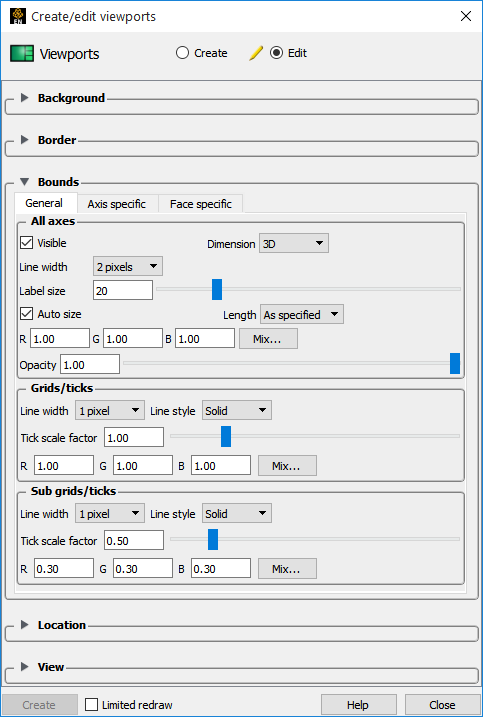
Task: Switch to the Face specific tab
Action: click(x=201, y=204)
